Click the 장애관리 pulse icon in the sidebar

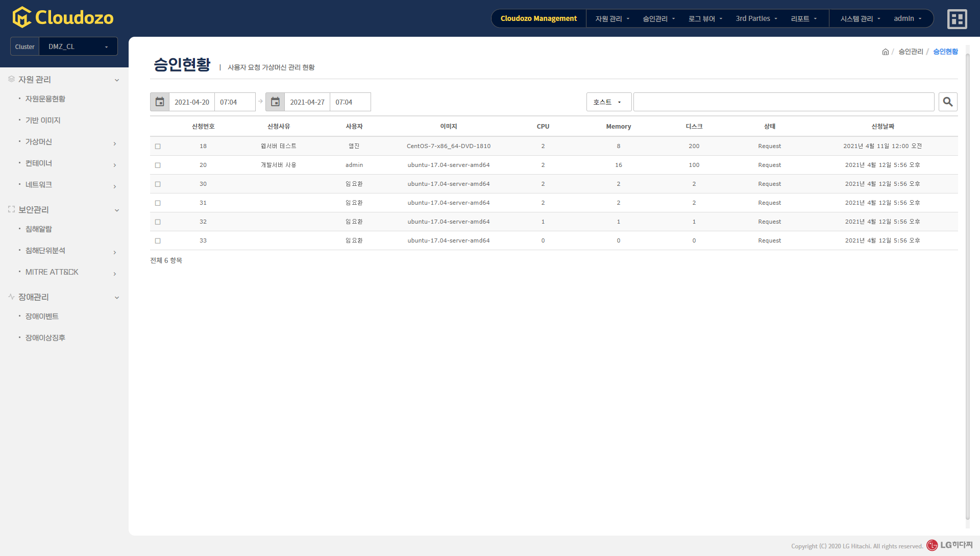pos(11,297)
